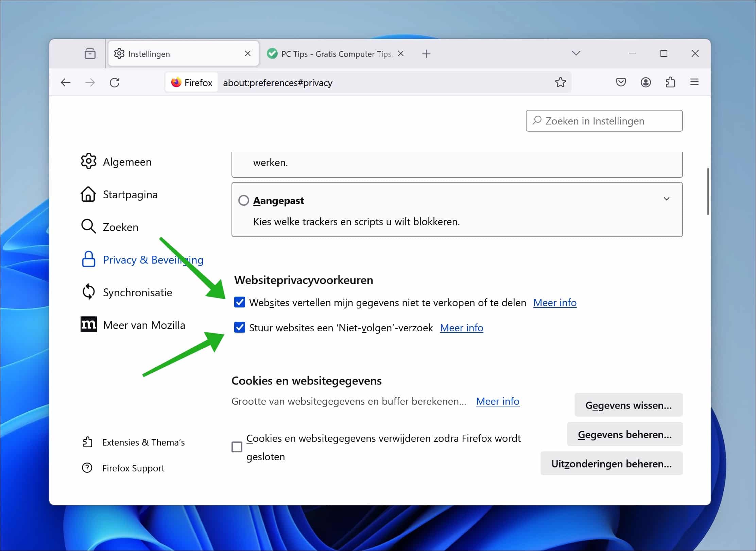
Task: Open the Zoeken settings section
Action: pos(120,227)
